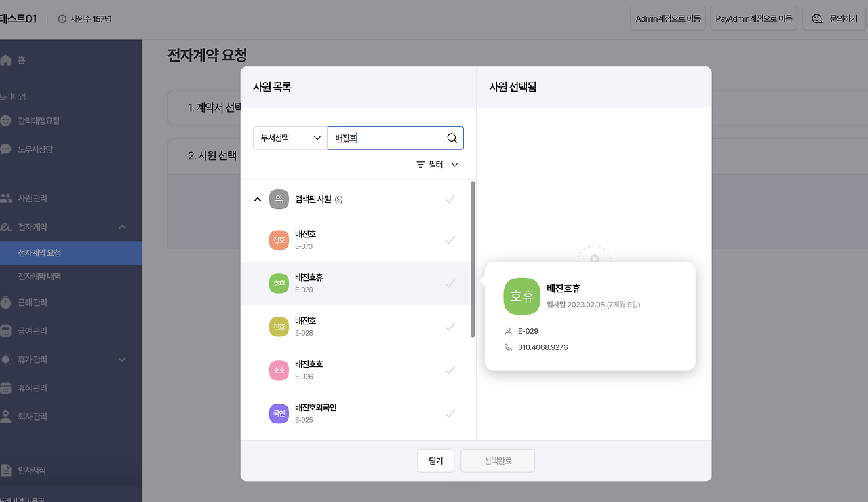Collapse the 검색된 사원 list

click(x=258, y=199)
